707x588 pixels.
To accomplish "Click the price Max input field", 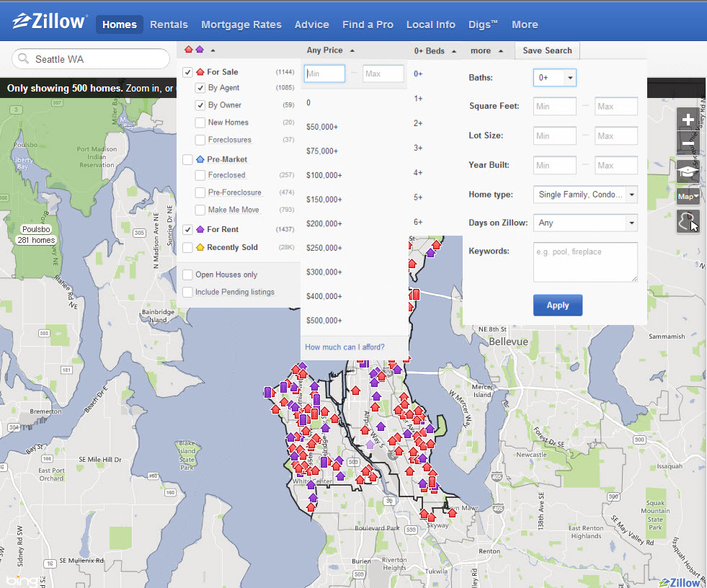I will coord(383,73).
